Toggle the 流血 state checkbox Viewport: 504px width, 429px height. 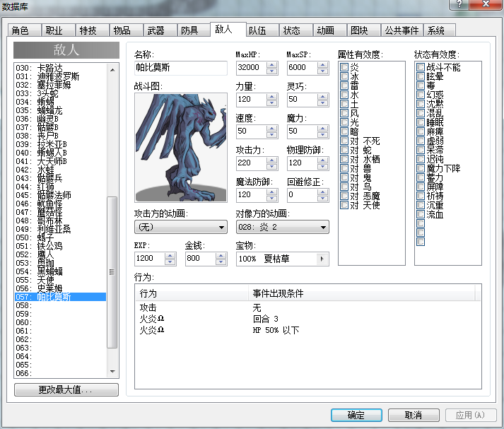pyautogui.click(x=421, y=214)
